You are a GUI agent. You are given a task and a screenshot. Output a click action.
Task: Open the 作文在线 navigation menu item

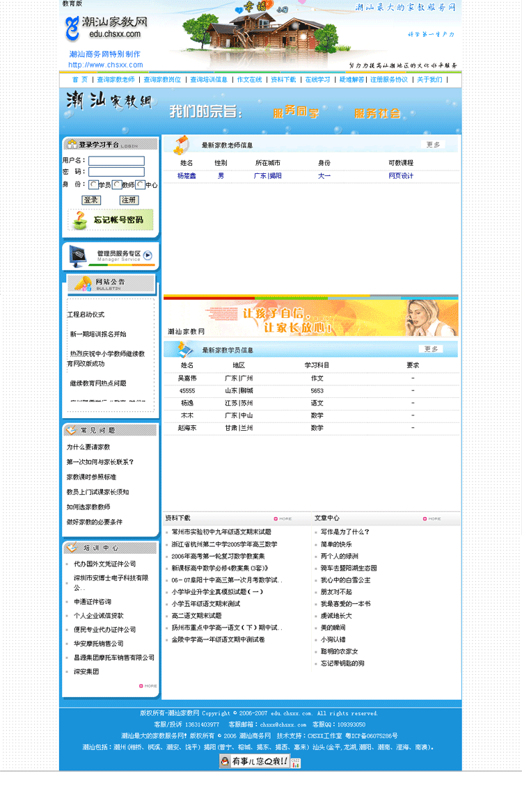(249, 79)
